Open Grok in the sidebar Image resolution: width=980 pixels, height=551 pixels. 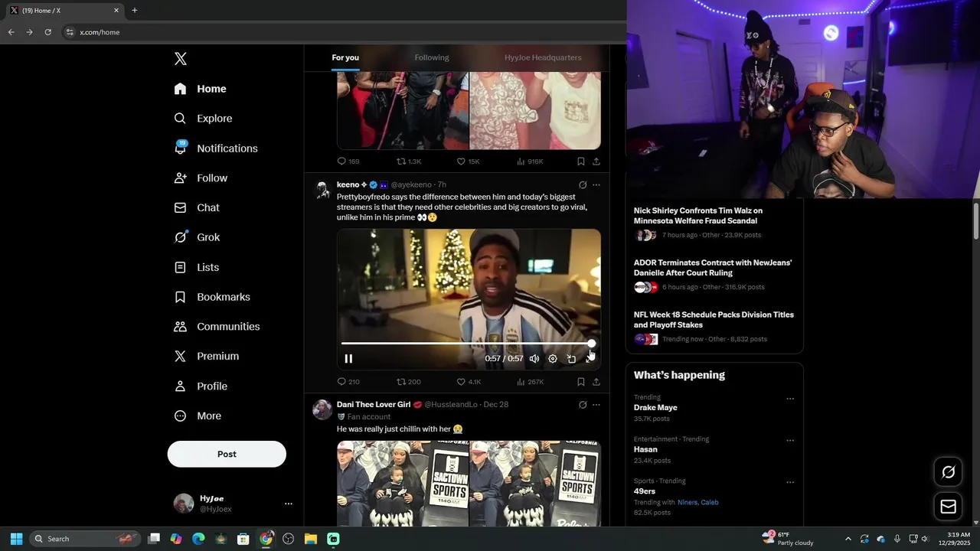[x=197, y=237]
